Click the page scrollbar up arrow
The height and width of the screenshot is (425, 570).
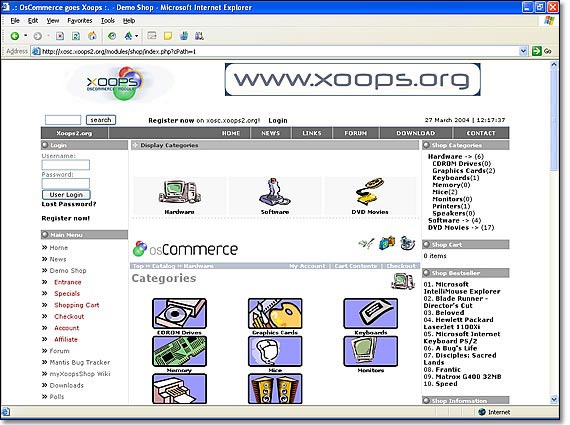(x=554, y=65)
